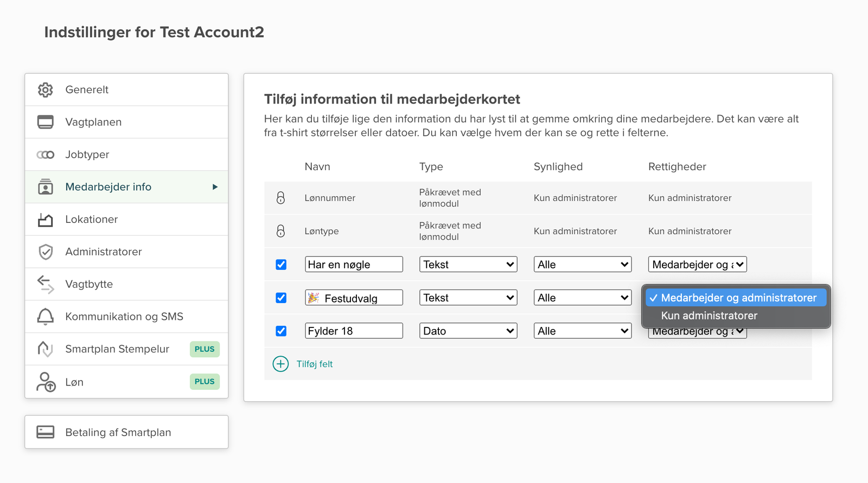Click the Vagtplanen calendar icon
This screenshot has width=868, height=483.
(x=46, y=122)
